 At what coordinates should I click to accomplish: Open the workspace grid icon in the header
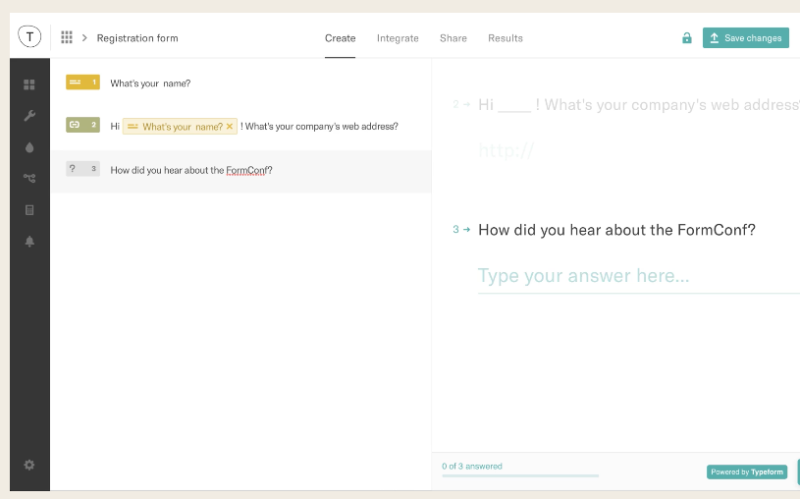(x=66, y=37)
